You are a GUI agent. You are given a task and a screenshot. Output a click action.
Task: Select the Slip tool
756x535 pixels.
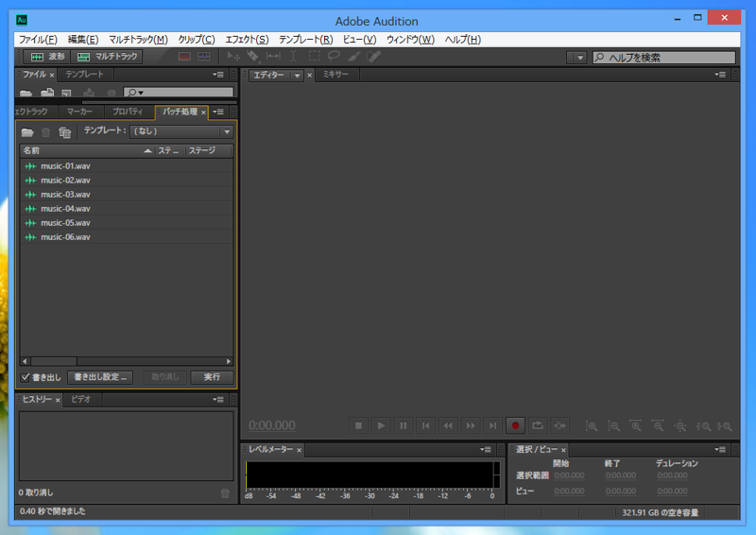273,57
